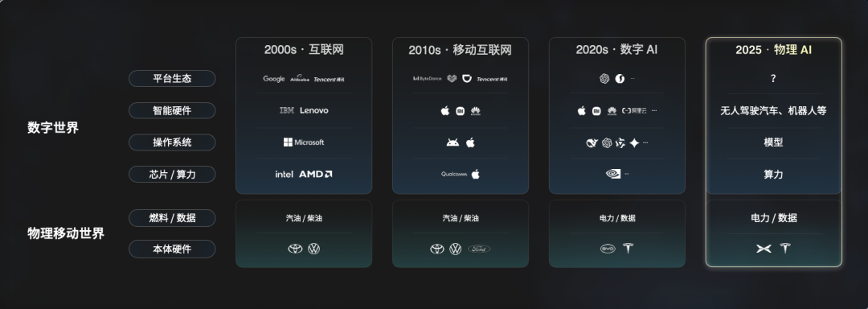Click the 操作系统 pill label
Viewport: 868px width, 309px height.
pos(172,142)
